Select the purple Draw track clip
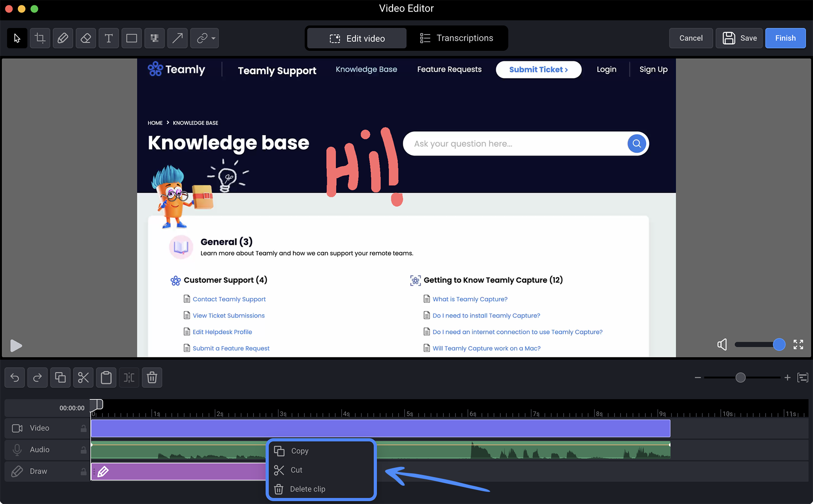The height and width of the screenshot is (504, 813). [178, 472]
